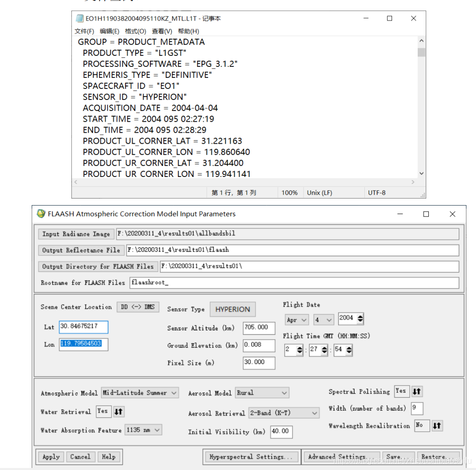Viewport: 476px width, 470px height.
Task: Click the 100% zoom status bar entry
Action: pyautogui.click(x=290, y=193)
